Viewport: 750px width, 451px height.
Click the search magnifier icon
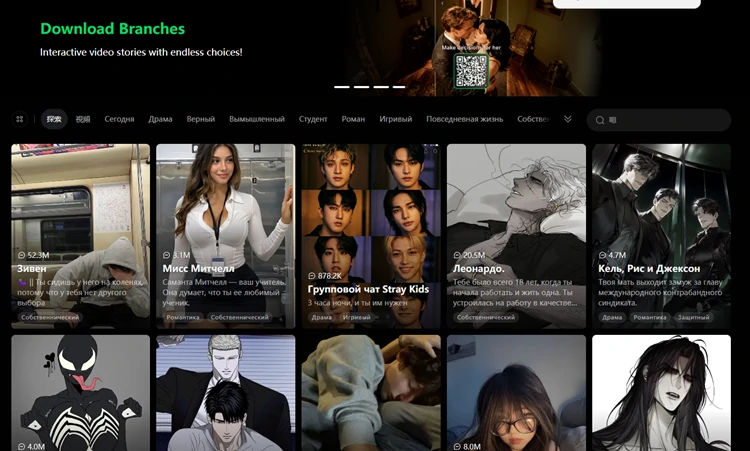[x=600, y=120]
